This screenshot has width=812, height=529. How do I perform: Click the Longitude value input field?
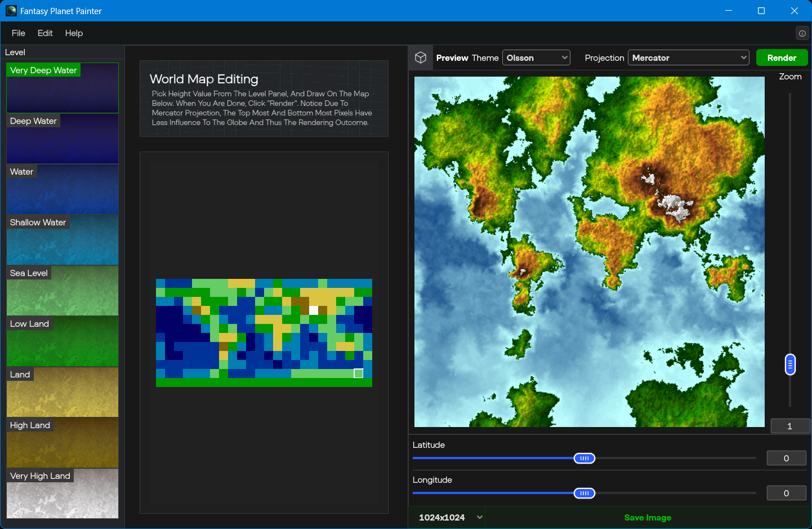coord(786,493)
